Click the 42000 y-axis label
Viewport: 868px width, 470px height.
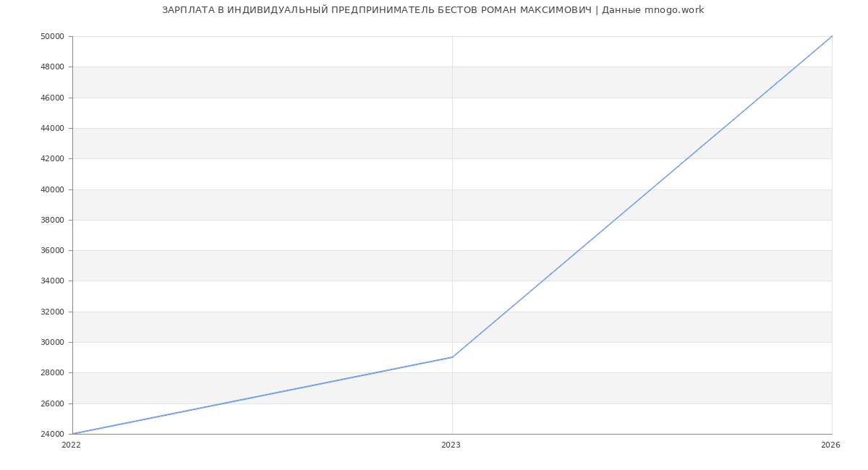(x=53, y=159)
